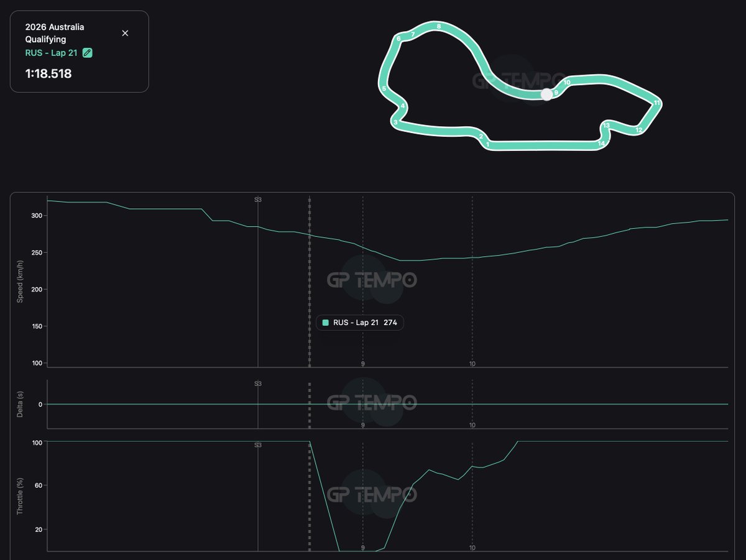This screenshot has width=746, height=560.
Task: Click the turn 10 label in throttle chart
Action: click(472, 548)
